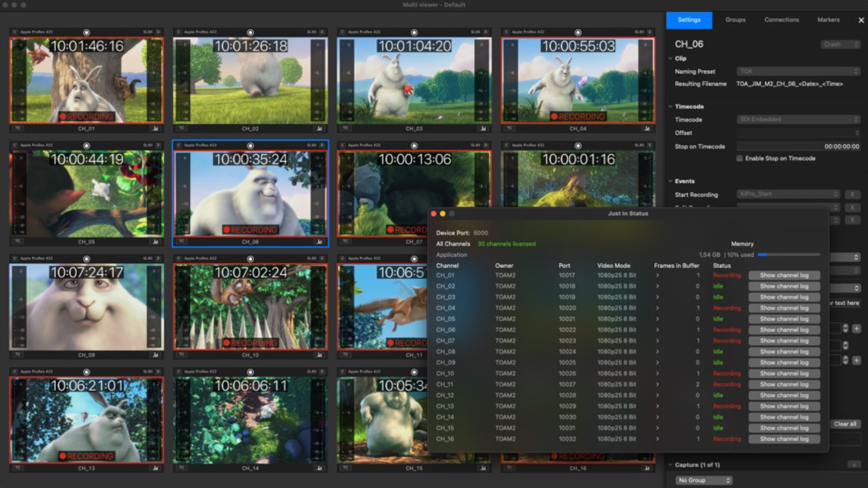Enable Stop on Timecode checkbox

pyautogui.click(x=740, y=159)
